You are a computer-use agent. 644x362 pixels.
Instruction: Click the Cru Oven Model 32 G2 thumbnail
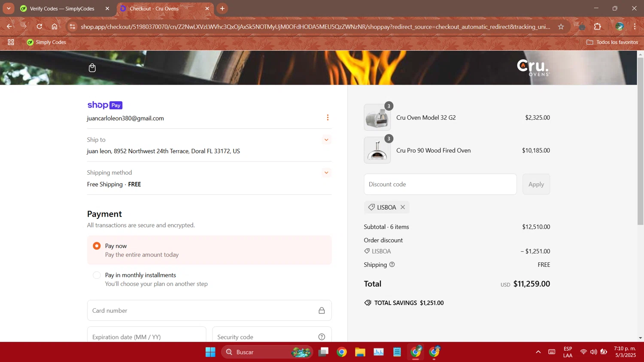[x=377, y=118]
